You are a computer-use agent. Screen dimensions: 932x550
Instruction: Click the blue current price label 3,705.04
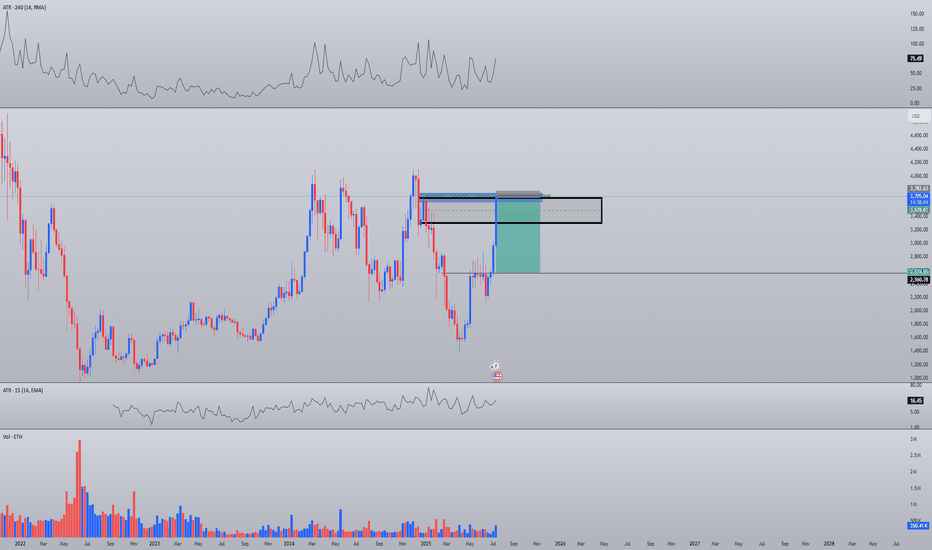click(918, 196)
